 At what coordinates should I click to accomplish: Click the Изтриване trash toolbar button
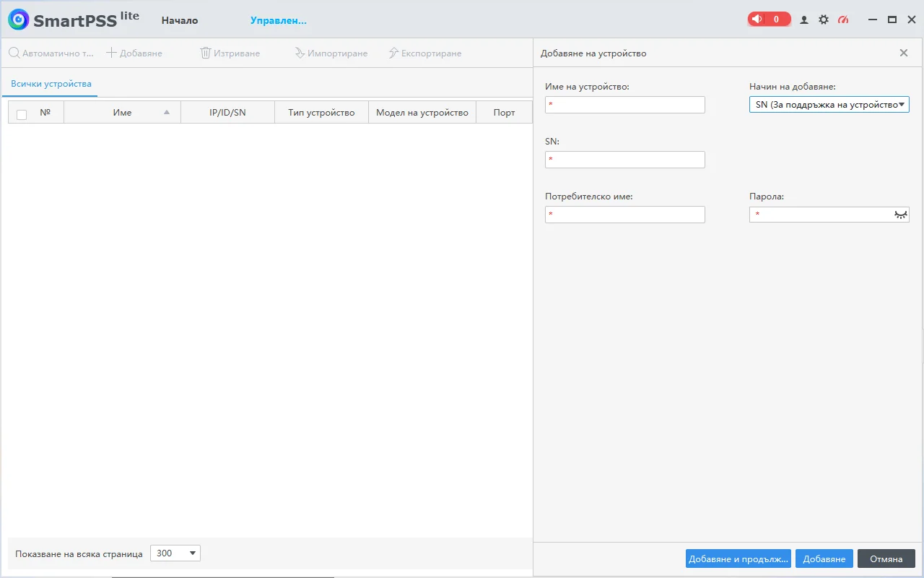[230, 53]
